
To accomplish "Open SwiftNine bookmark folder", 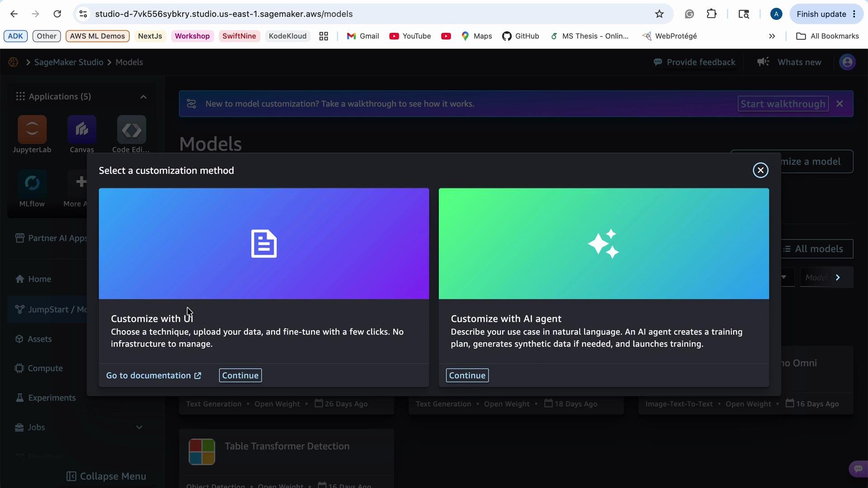I will coord(239,36).
